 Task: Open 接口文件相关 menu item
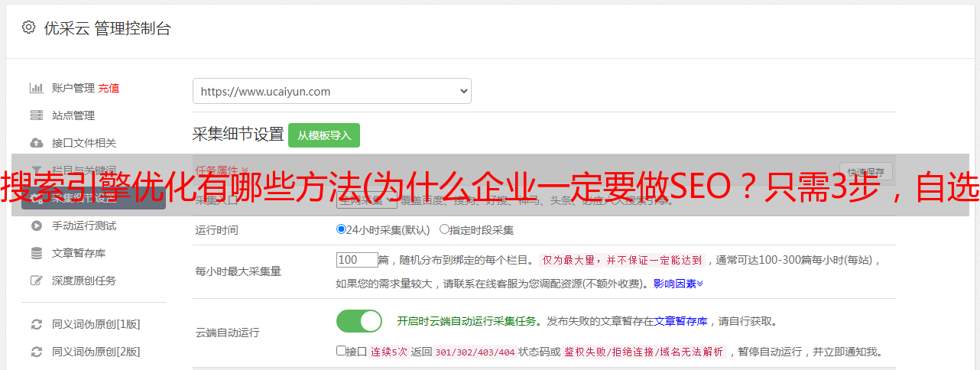point(84,143)
